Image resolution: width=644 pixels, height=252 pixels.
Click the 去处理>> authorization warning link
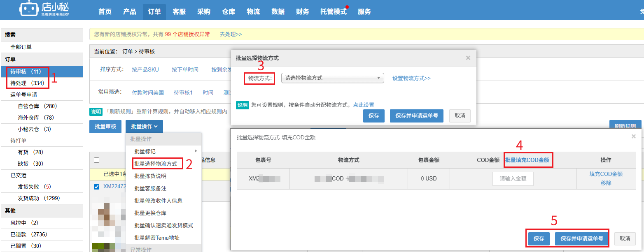point(231,34)
